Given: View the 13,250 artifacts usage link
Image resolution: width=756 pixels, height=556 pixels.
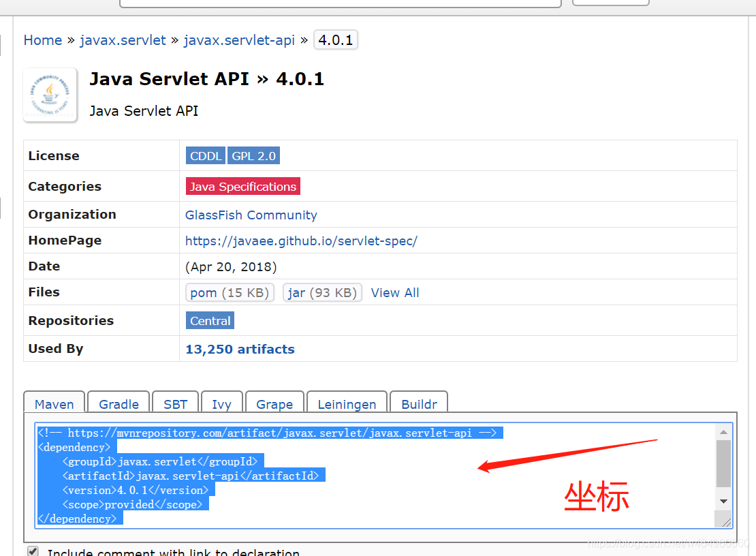Looking at the screenshot, I should click(240, 349).
